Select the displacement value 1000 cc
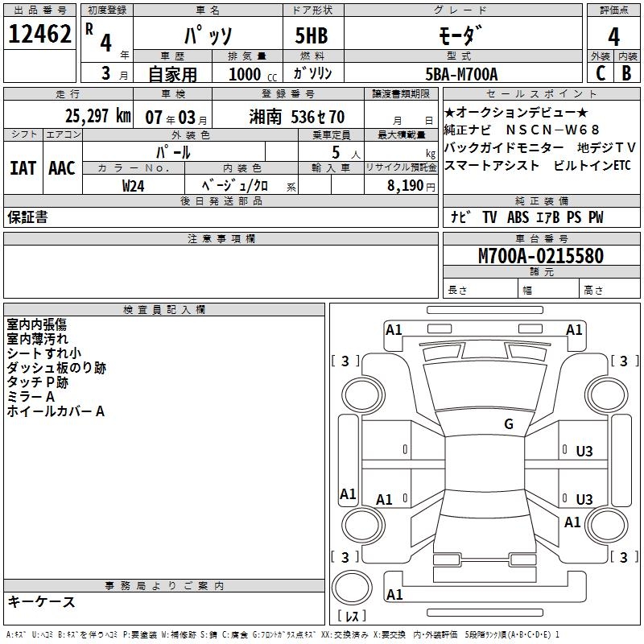The width and height of the screenshot is (644, 644). (253, 74)
